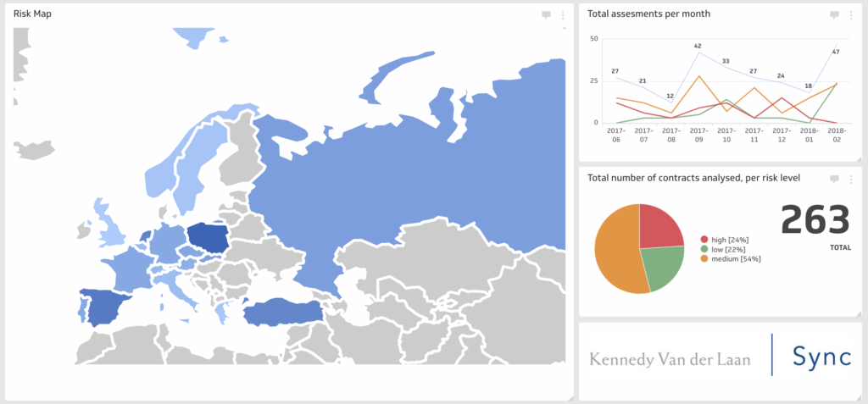Click comment icon on Total assesments widget
868x404 pixels.
pos(834,15)
